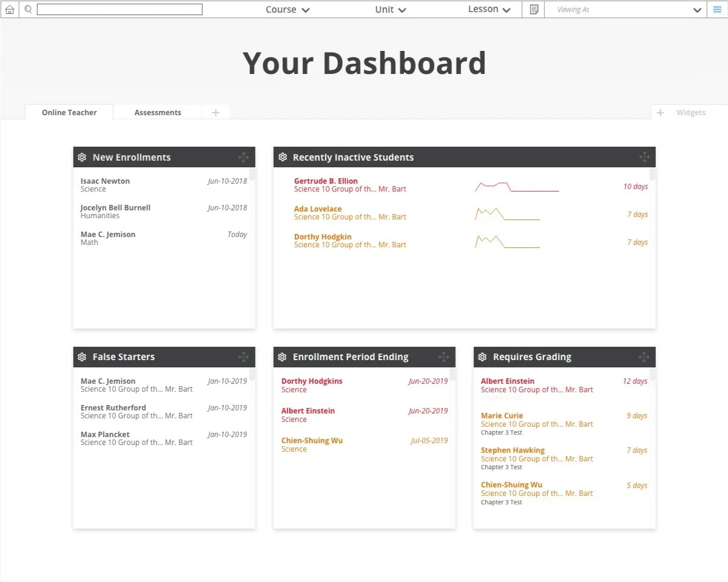Open Max Plancket false starter entry
The width and height of the screenshot is (728, 582).
163,438
